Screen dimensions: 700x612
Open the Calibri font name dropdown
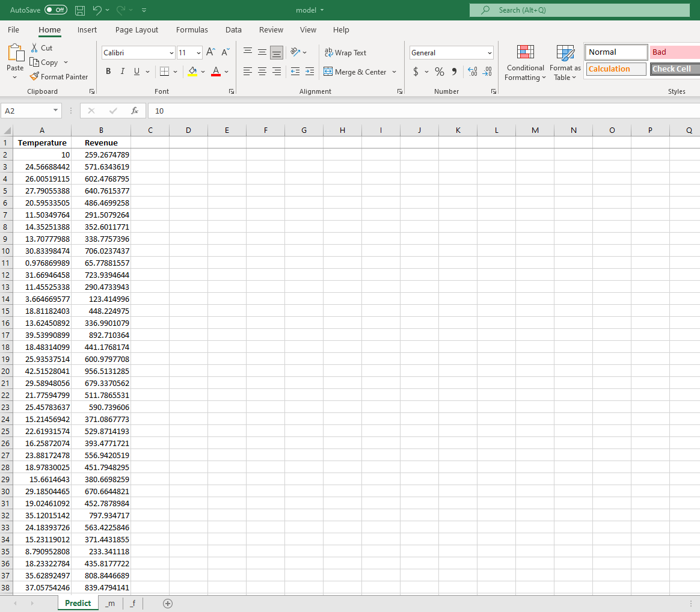coord(171,53)
